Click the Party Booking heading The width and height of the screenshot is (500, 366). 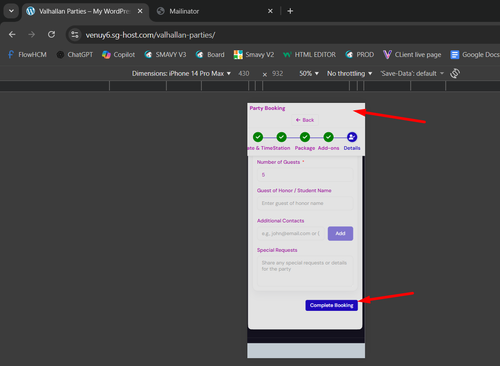point(267,108)
